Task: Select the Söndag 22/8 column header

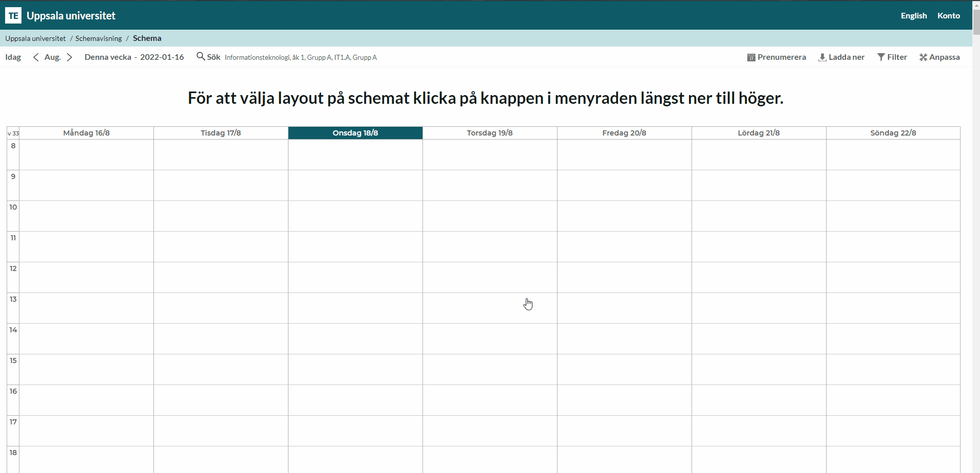Action: [894, 133]
